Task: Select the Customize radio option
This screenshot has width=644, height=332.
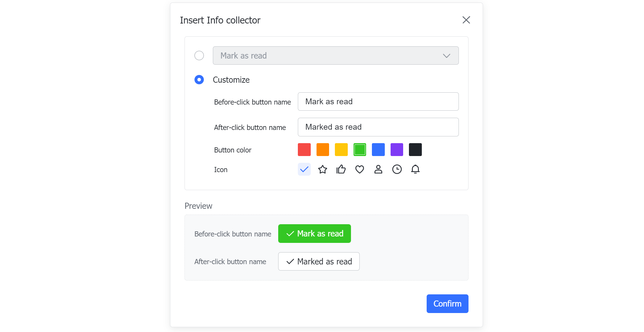Action: pos(199,79)
